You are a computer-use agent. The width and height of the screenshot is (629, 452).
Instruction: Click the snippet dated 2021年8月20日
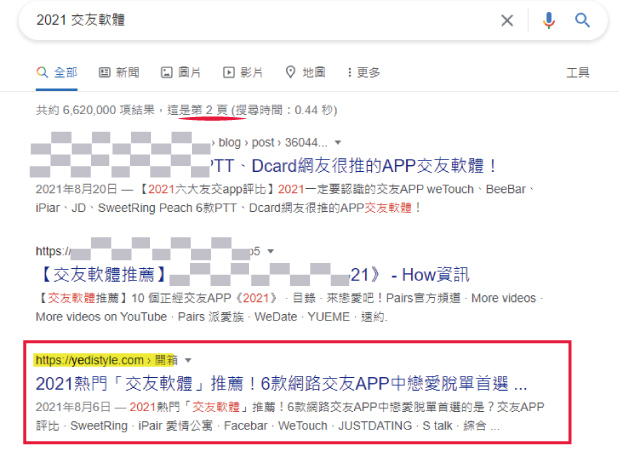[285, 199]
